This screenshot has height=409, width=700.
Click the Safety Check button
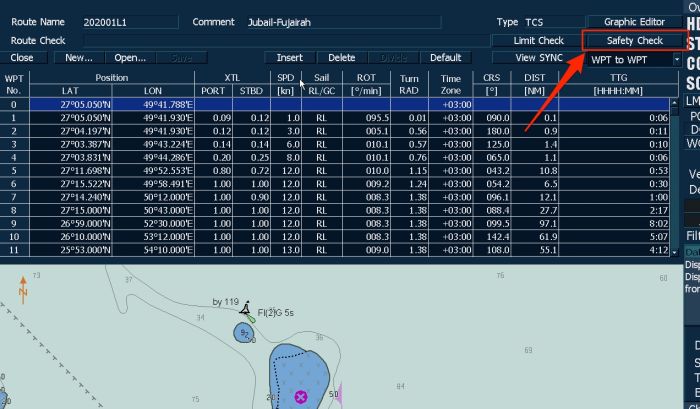coord(634,41)
